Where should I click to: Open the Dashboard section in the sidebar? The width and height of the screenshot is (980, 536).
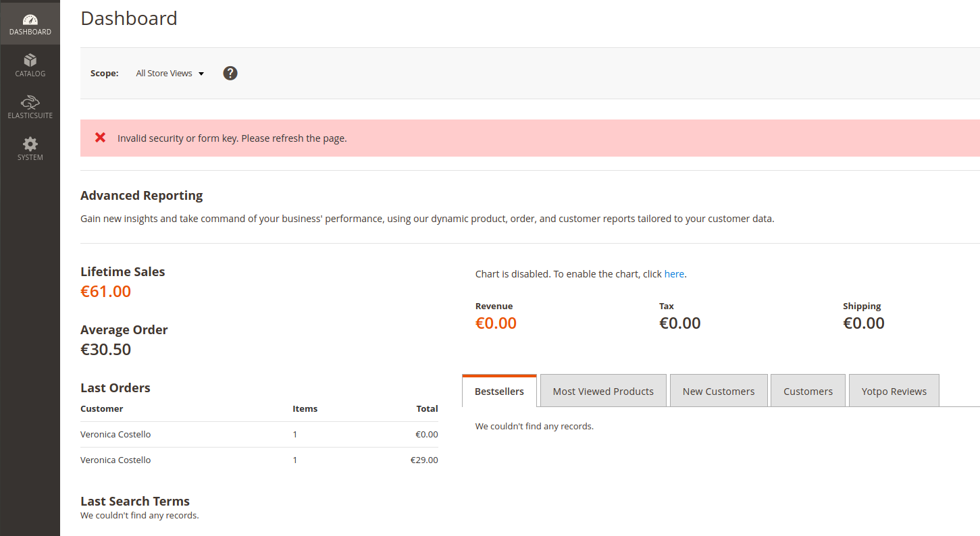[30, 22]
